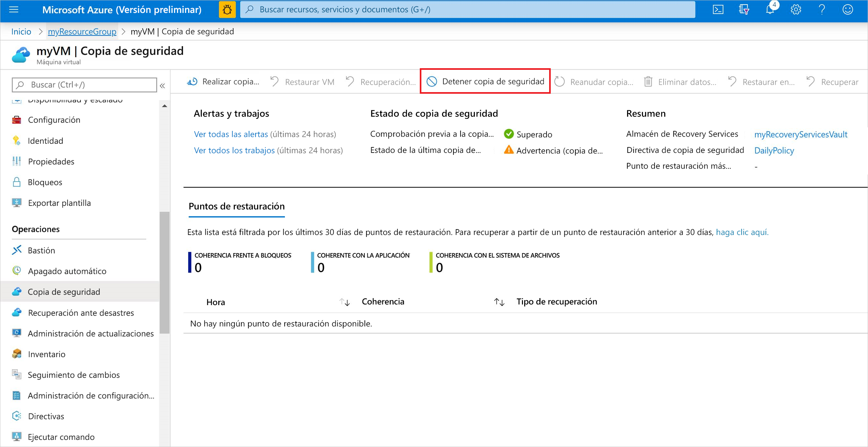Click Ver todas las alertas link
The width and height of the screenshot is (868, 447).
click(x=231, y=134)
